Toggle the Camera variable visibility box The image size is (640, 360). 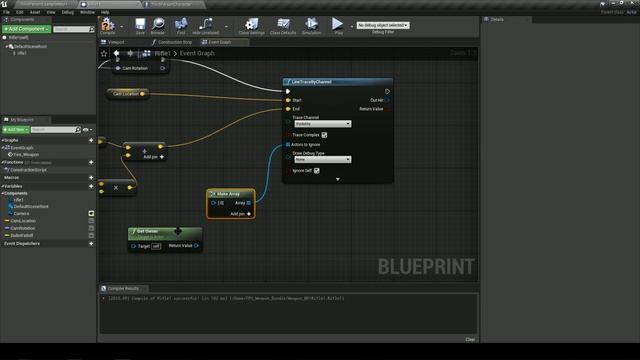pos(91,213)
